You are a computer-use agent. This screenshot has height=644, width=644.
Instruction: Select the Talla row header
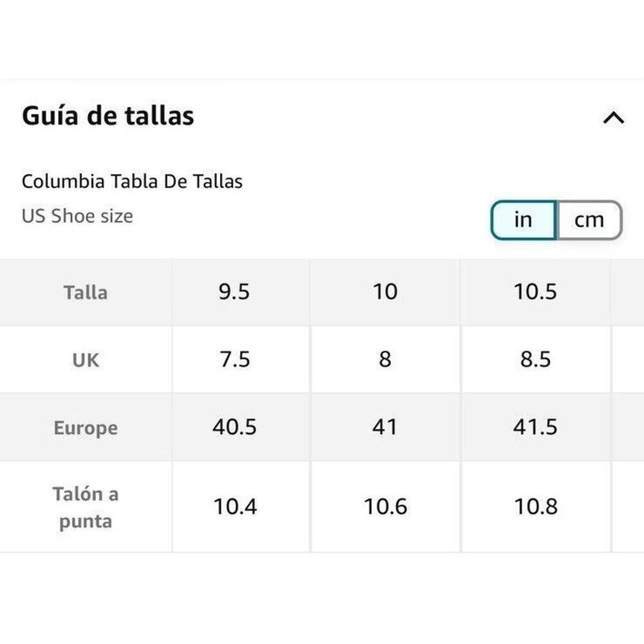[x=86, y=292]
